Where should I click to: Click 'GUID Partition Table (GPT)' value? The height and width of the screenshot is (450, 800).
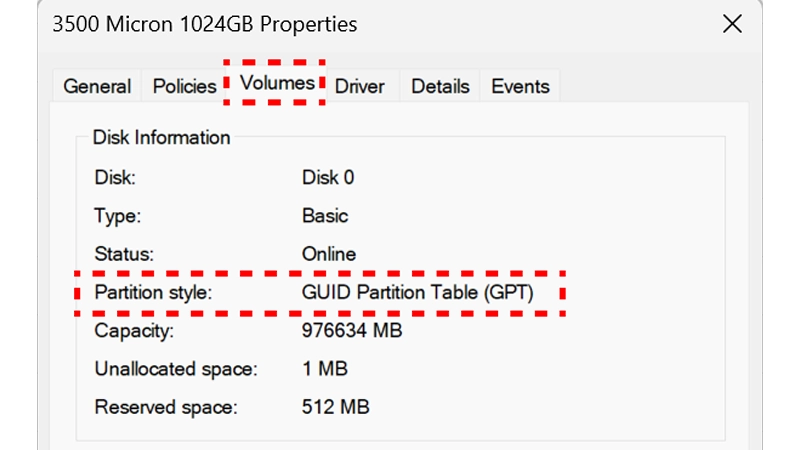pos(418,293)
